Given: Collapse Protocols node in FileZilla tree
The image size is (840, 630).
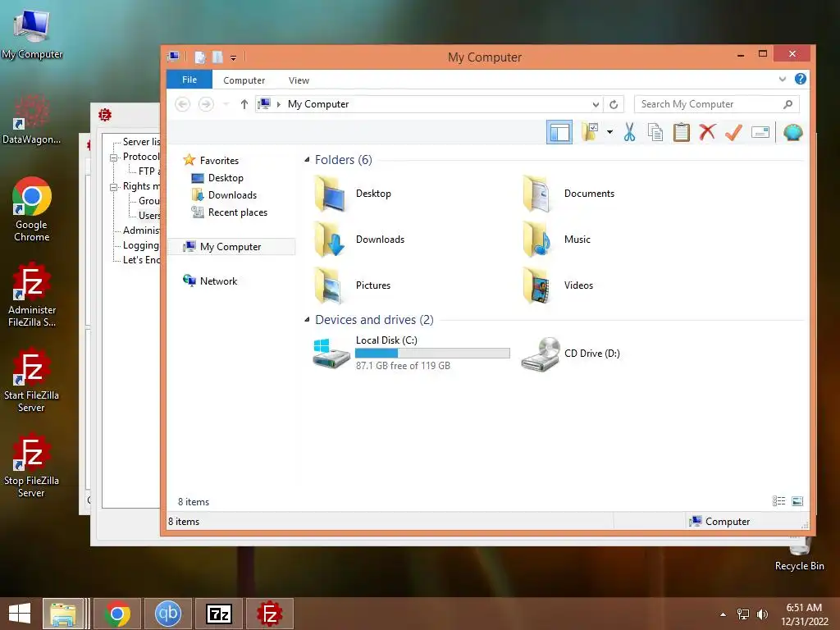Looking at the screenshot, I should (113, 157).
